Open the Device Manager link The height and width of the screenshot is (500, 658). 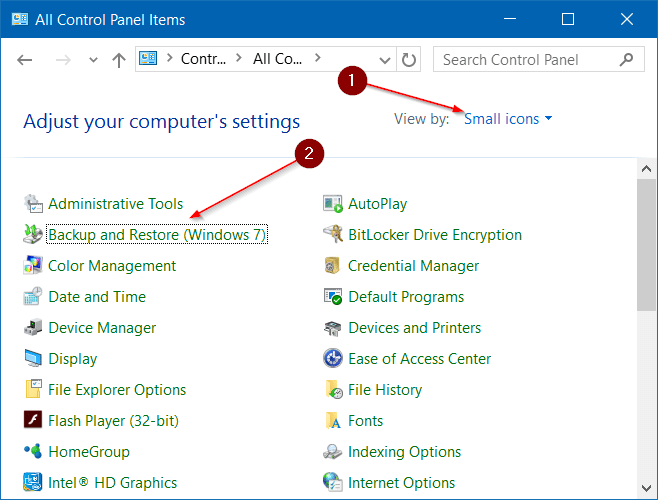coord(102,328)
